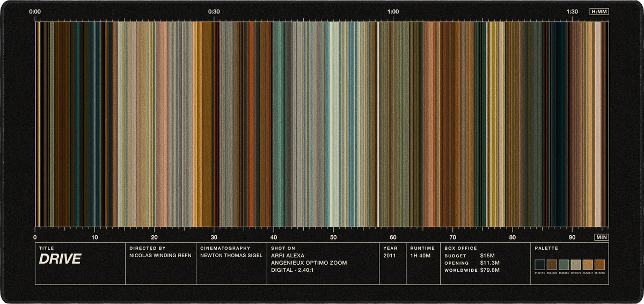Select the 50 minute axis label
Image resolution: width=644 pixels, height=304 pixels.
pyautogui.click(x=333, y=237)
